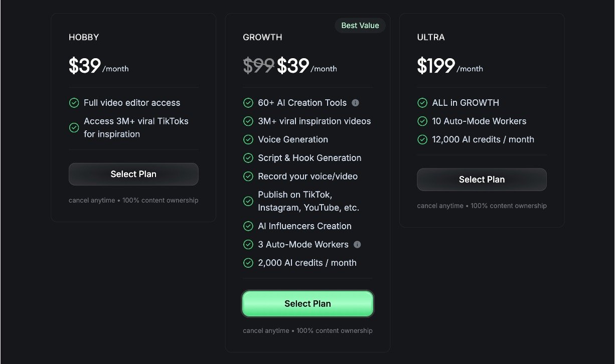This screenshot has height=364, width=615.
Task: Click checkmark next to ALL in GROWTH
Action: pyautogui.click(x=422, y=103)
